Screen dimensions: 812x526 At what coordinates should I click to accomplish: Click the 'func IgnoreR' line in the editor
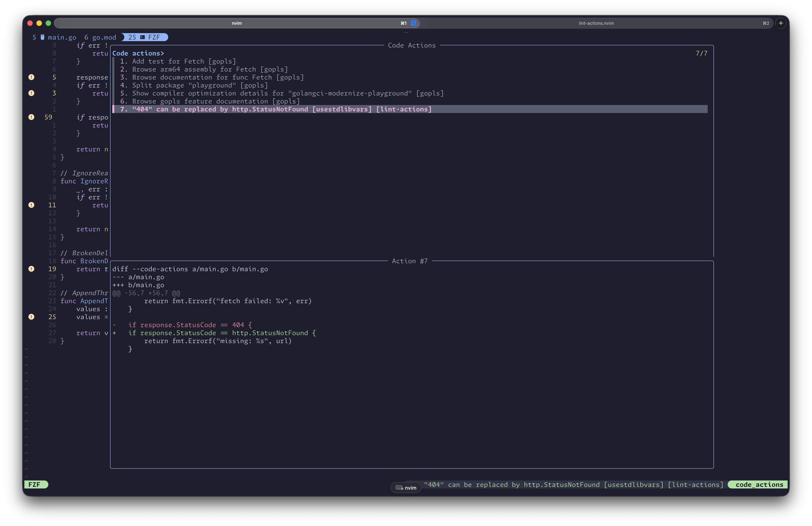click(84, 181)
